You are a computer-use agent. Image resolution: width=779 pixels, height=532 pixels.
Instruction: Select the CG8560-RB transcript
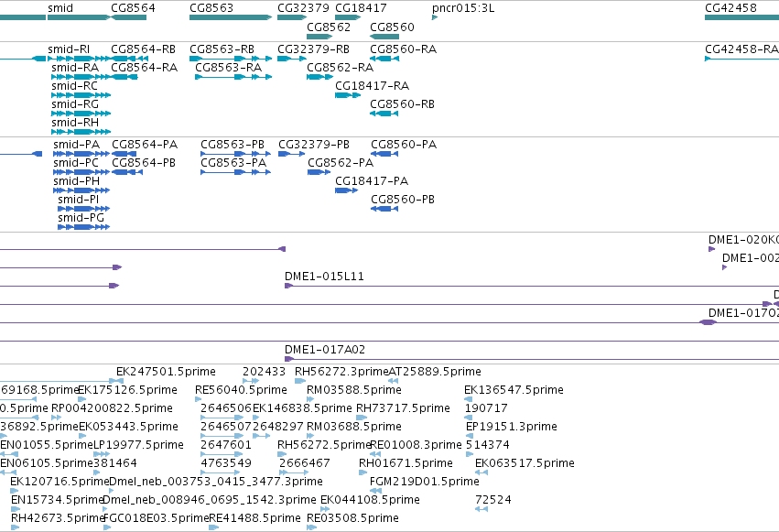pyautogui.click(x=402, y=104)
